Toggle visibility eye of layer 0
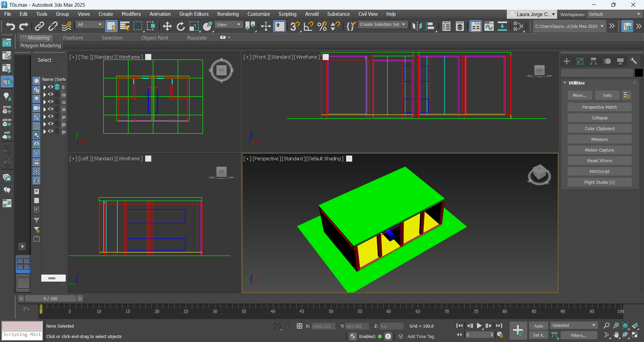 [x=51, y=87]
